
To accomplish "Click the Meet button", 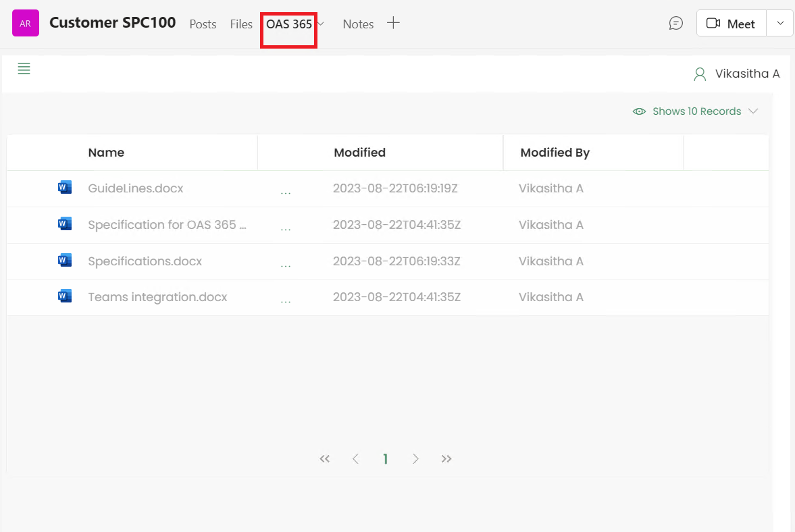I will coord(736,22).
